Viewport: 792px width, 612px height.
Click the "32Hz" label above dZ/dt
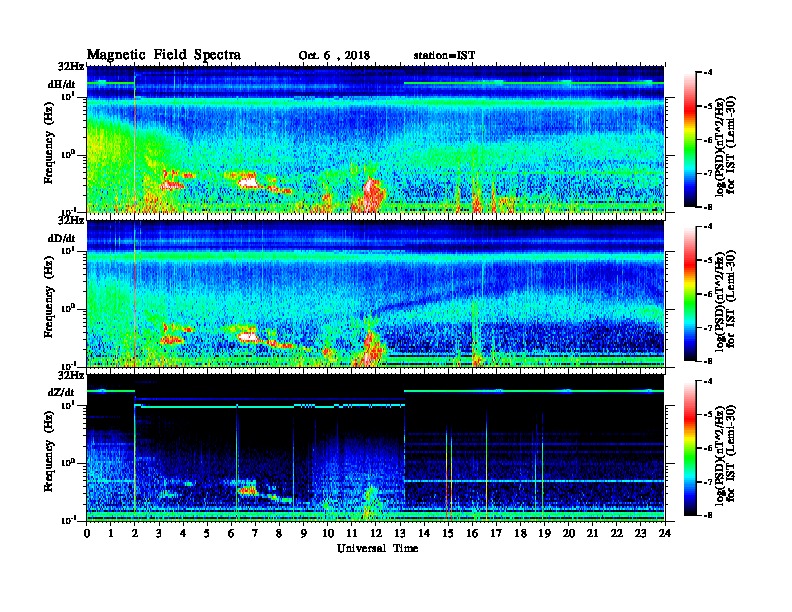[x=71, y=375]
